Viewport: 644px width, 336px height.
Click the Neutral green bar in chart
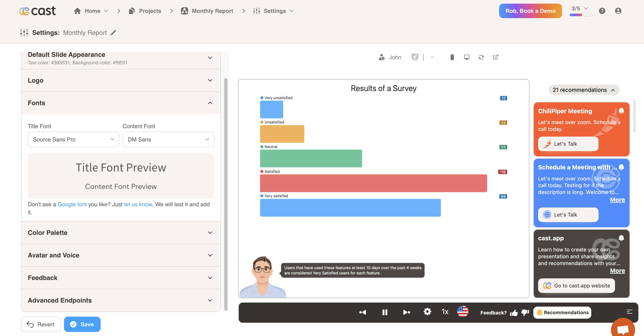(x=311, y=158)
